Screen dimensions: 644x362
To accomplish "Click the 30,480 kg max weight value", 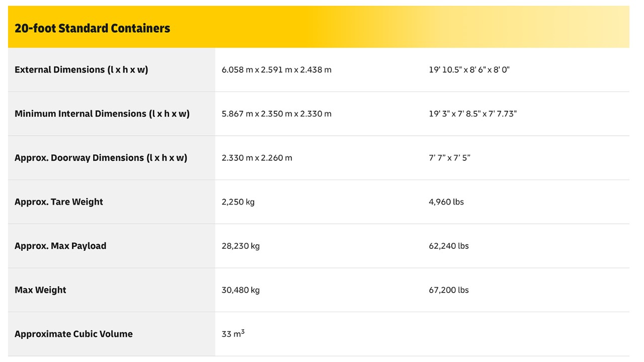I will [240, 290].
